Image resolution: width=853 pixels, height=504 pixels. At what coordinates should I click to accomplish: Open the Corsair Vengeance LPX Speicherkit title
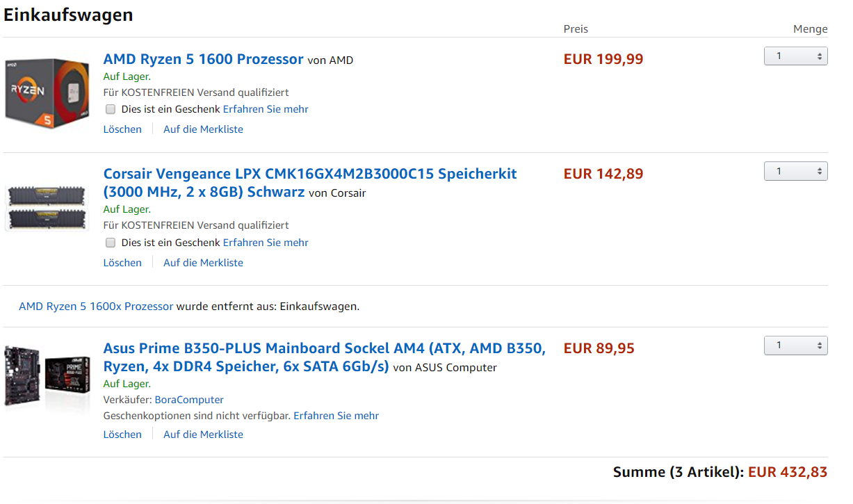(x=309, y=174)
